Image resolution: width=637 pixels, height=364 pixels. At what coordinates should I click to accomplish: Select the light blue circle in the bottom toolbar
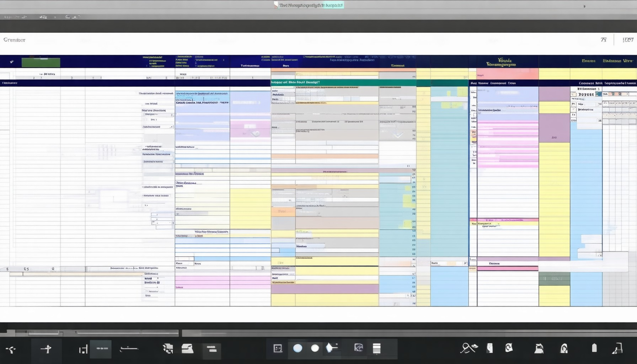pos(298,348)
